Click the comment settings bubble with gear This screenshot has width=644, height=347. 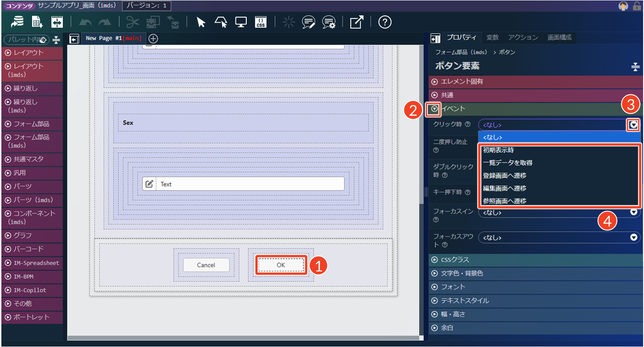click(x=329, y=22)
